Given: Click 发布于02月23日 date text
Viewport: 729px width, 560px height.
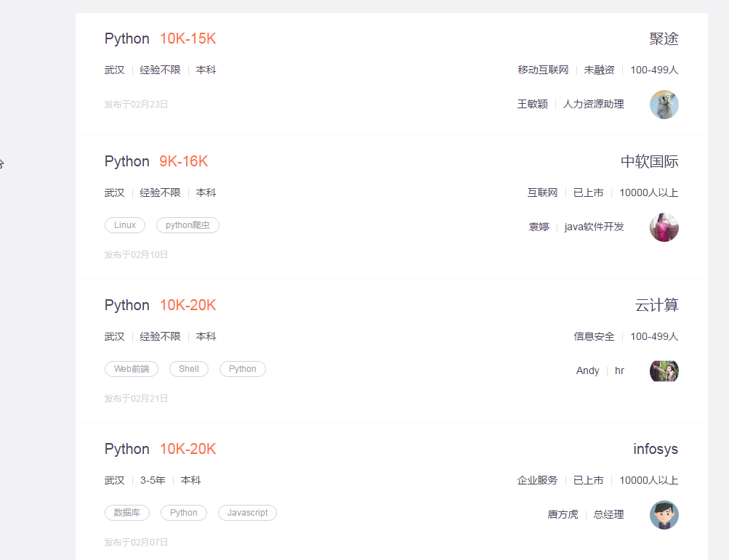Looking at the screenshot, I should click(x=136, y=104).
